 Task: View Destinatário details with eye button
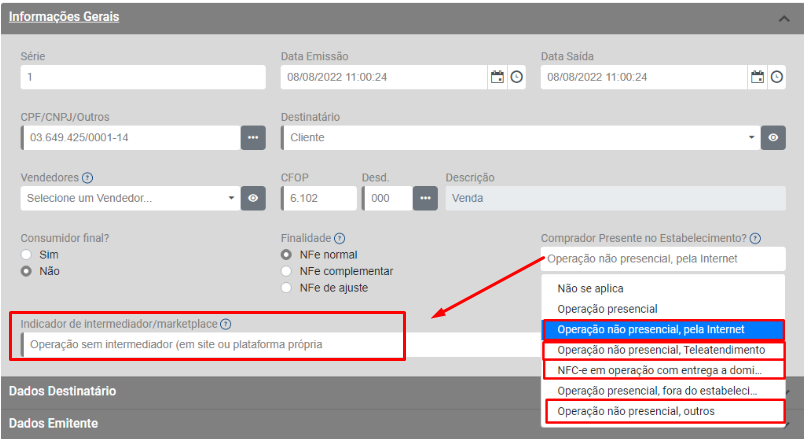click(x=773, y=137)
